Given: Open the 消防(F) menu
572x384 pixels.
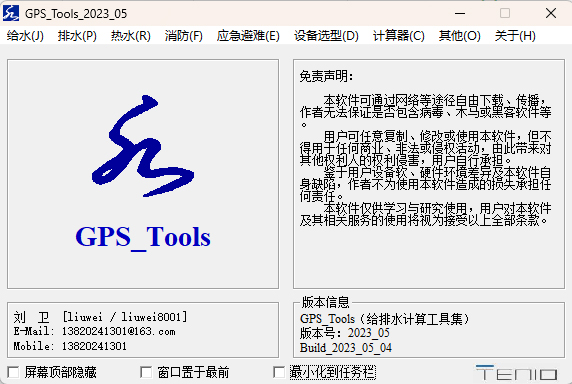Looking at the screenshot, I should 183,36.
